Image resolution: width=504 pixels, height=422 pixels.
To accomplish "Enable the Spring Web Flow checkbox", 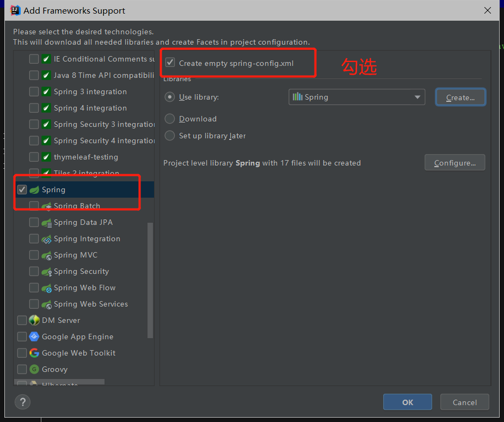I will click(34, 288).
